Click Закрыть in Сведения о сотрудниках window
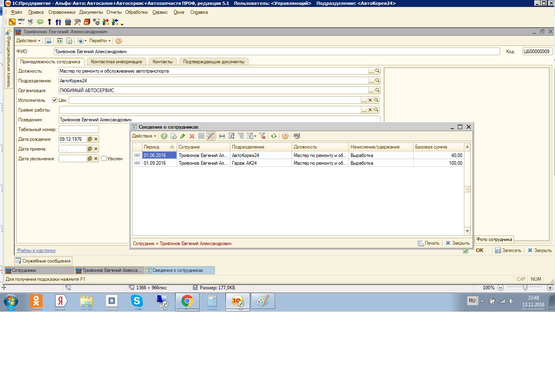The width and height of the screenshot is (555, 392). pyautogui.click(x=457, y=243)
